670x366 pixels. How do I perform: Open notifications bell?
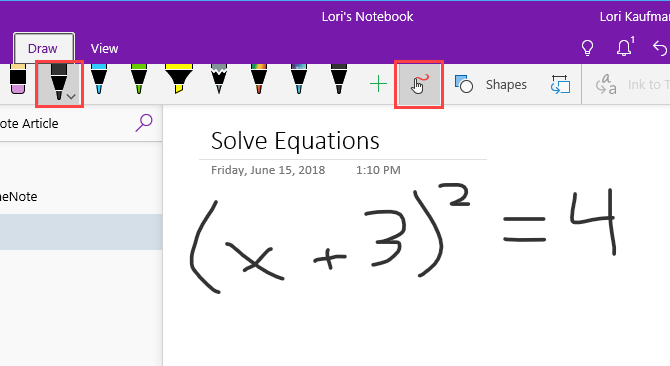click(x=625, y=47)
